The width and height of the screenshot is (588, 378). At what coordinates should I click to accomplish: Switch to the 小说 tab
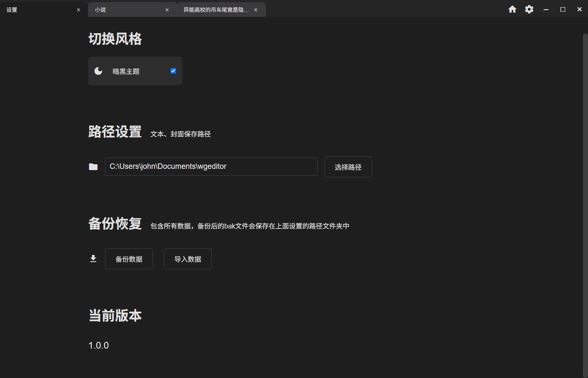pyautogui.click(x=126, y=9)
